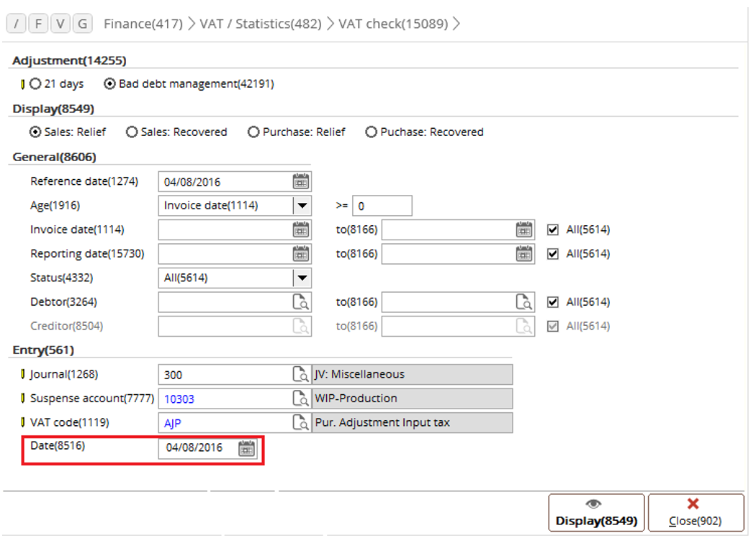Expand the Age dropdown showing Invoice date

302,206
